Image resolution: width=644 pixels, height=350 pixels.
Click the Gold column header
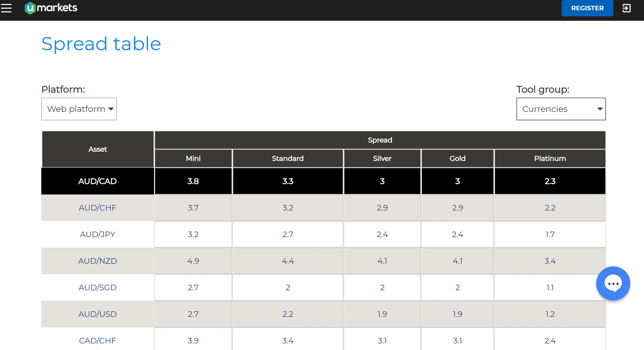457,158
